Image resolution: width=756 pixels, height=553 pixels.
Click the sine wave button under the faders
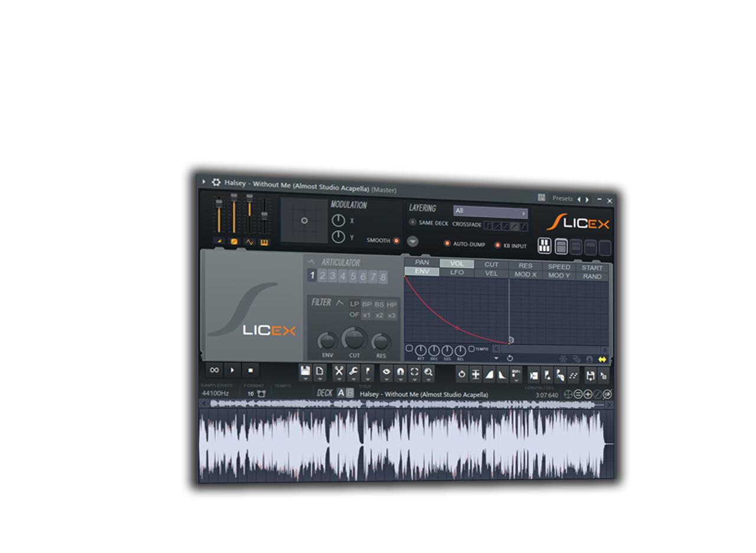point(249,242)
